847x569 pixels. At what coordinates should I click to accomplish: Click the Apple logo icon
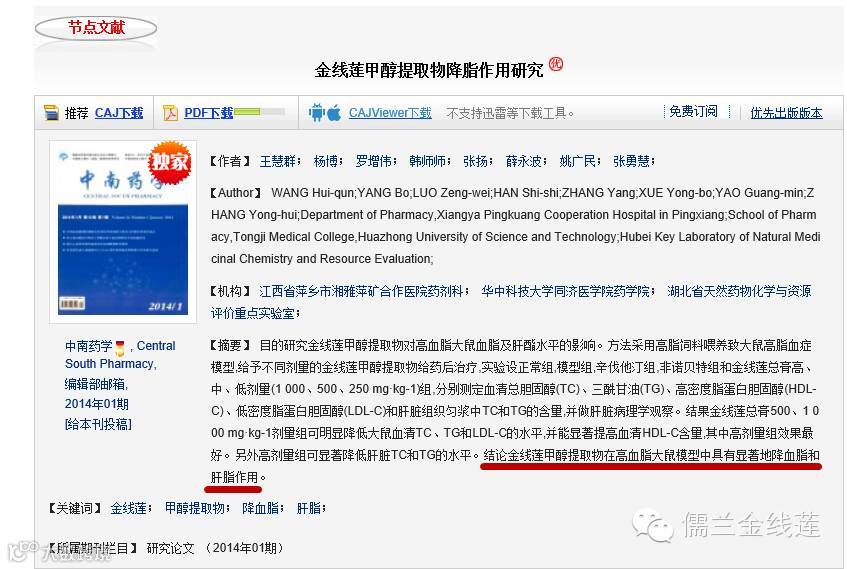pos(334,113)
